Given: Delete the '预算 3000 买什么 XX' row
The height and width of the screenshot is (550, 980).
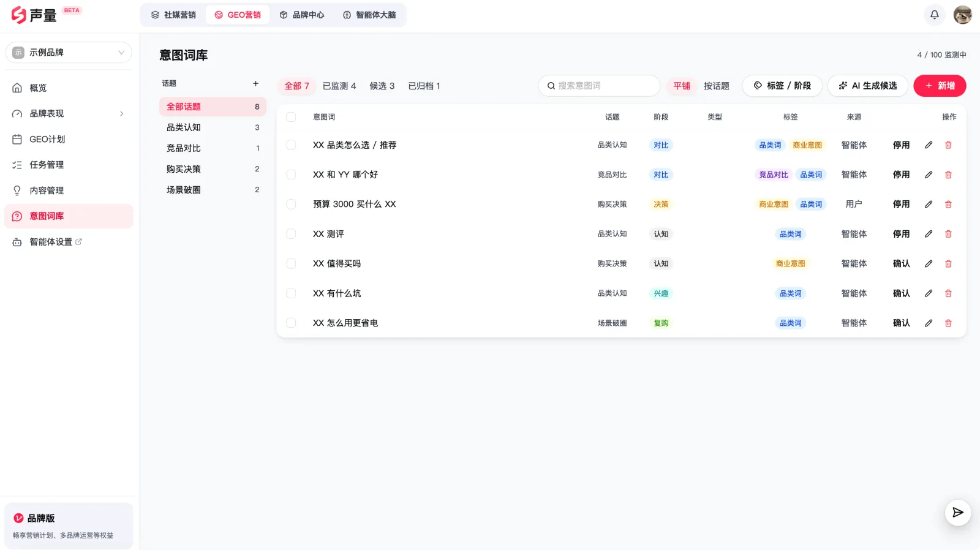Looking at the screenshot, I should pyautogui.click(x=948, y=204).
